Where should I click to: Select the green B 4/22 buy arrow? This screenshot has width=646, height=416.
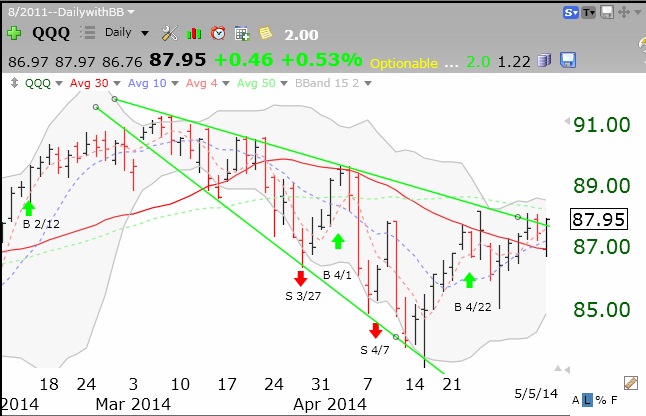pyautogui.click(x=469, y=280)
